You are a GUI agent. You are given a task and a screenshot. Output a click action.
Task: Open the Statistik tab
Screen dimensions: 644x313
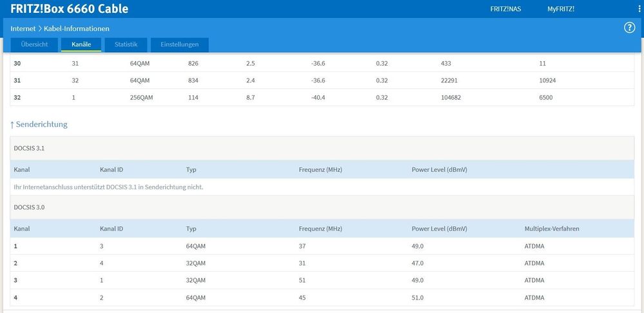(126, 44)
